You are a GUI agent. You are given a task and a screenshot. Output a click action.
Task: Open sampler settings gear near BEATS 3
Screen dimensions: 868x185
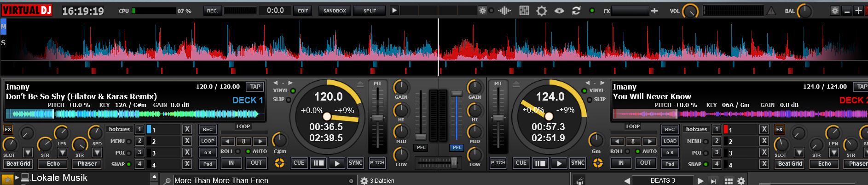tap(741, 181)
